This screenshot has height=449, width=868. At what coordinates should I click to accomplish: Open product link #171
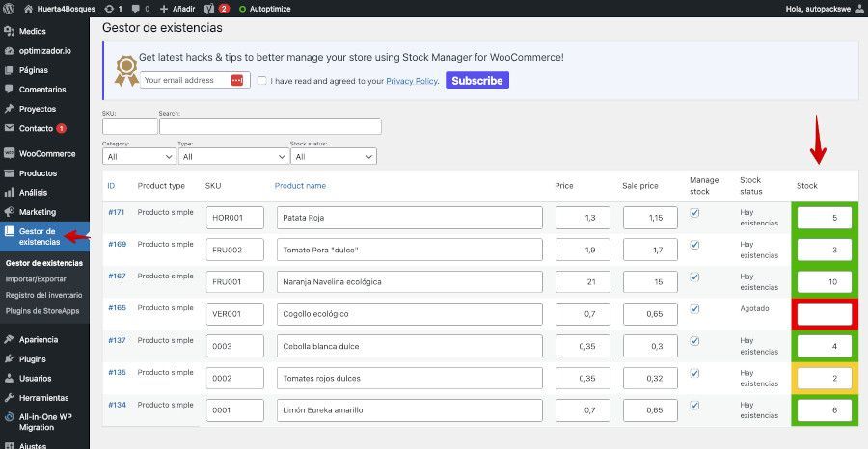tap(117, 212)
